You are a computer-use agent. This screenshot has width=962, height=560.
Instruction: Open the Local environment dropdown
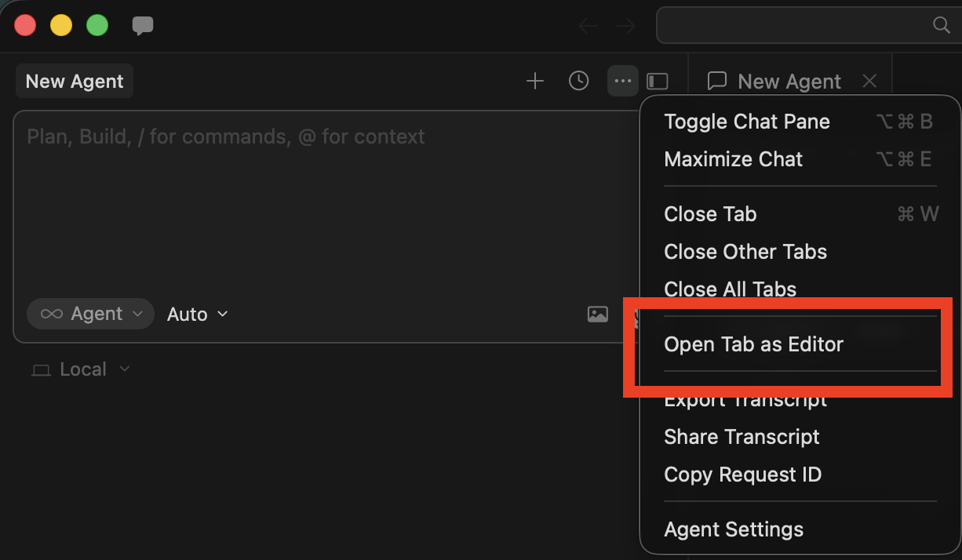[80, 369]
